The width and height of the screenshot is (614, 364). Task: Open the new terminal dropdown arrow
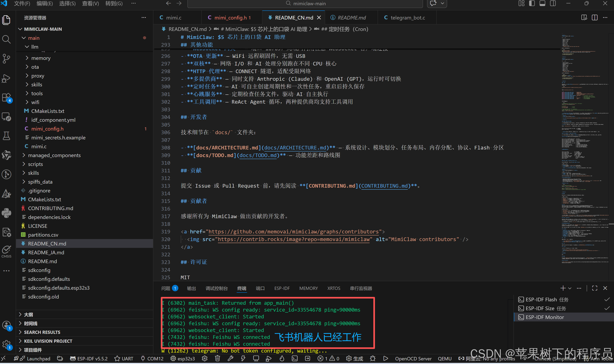(570, 288)
